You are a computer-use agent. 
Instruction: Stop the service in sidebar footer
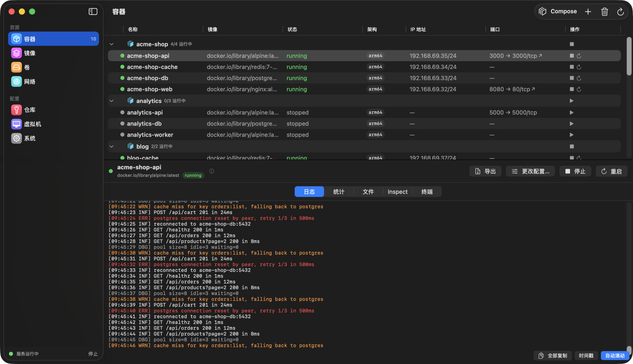pos(93,354)
